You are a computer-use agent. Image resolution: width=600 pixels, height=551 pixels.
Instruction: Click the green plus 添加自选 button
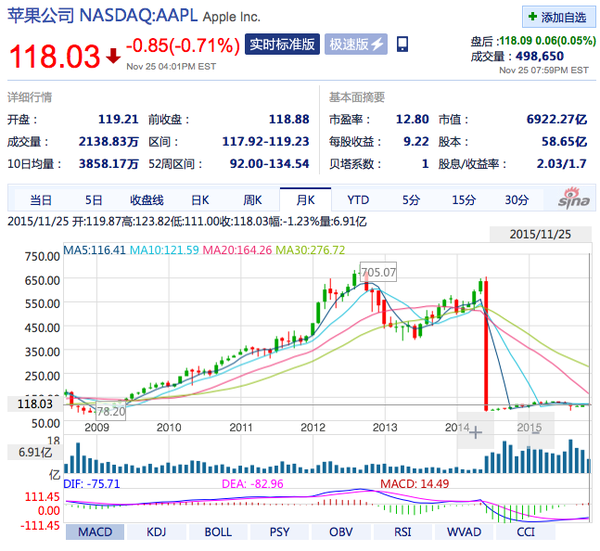coord(558,17)
